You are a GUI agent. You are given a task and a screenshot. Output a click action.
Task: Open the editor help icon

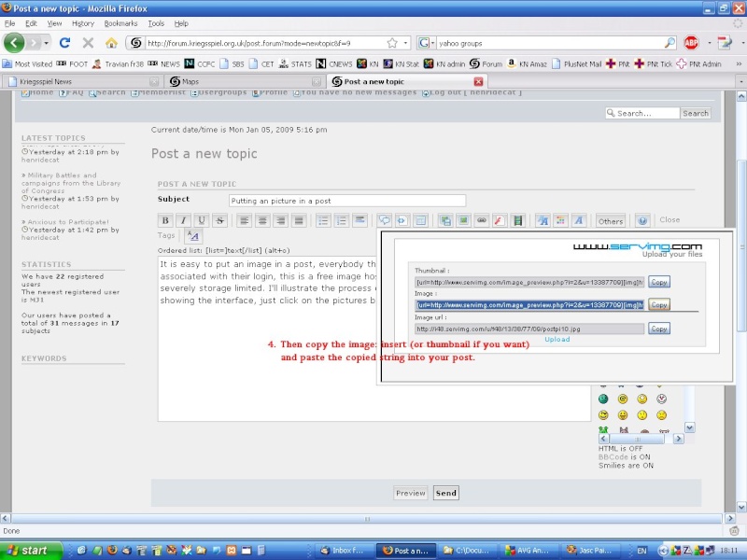(x=642, y=220)
